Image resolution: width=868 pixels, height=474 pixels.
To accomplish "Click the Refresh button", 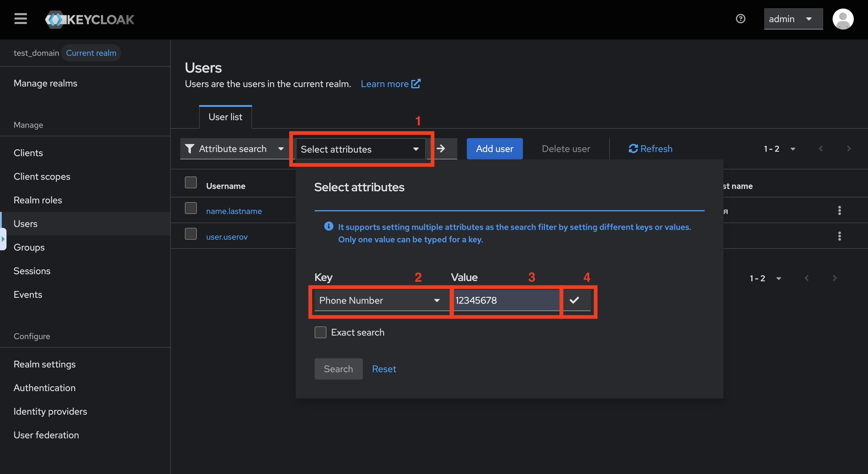I will 650,149.
